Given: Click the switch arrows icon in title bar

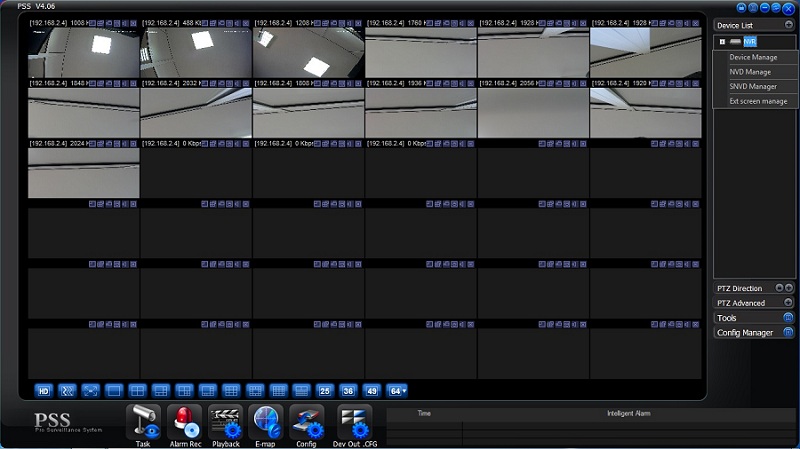Looking at the screenshot, I should coord(776,8).
